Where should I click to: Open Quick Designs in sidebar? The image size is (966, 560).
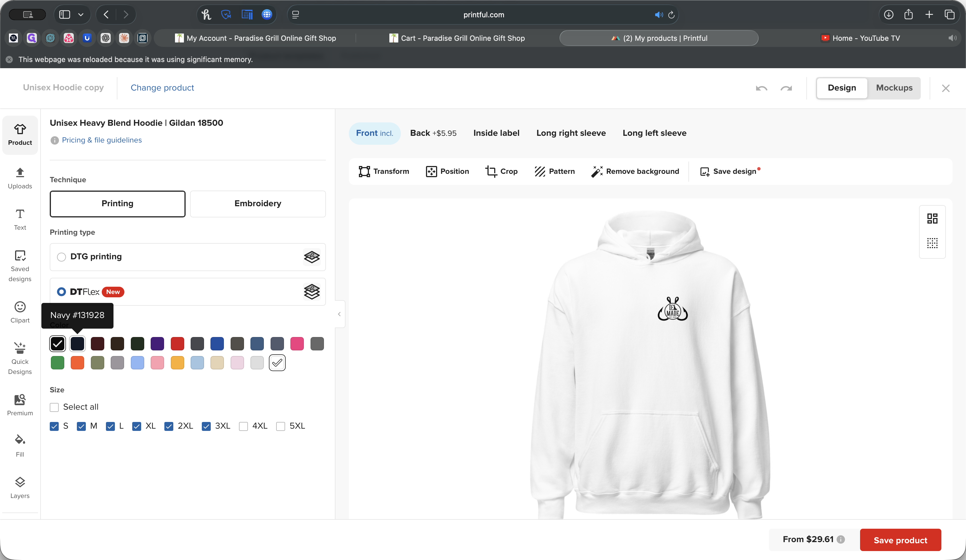coord(20,358)
